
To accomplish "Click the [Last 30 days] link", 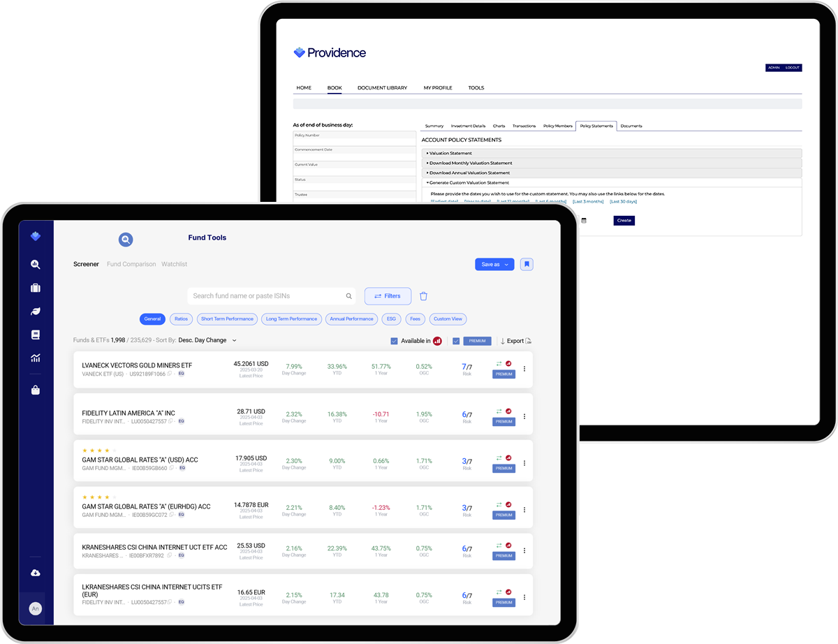I will point(624,201).
